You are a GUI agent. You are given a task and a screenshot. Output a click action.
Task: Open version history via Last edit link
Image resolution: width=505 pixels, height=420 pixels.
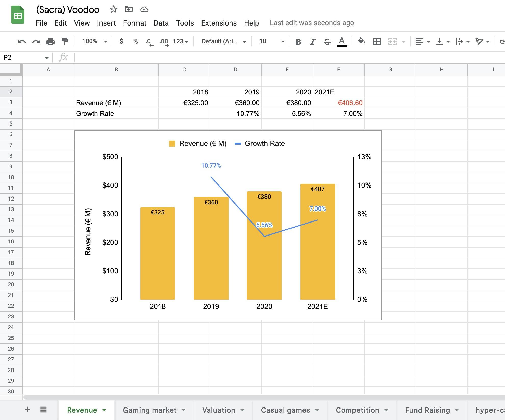coord(312,23)
